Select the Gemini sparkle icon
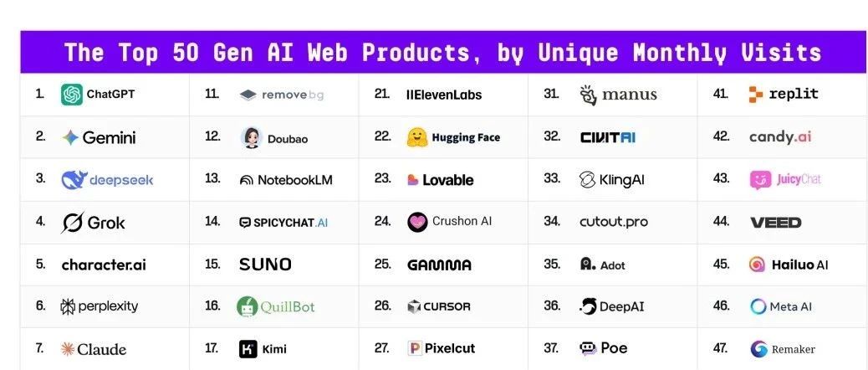868x370 pixels. (x=70, y=137)
